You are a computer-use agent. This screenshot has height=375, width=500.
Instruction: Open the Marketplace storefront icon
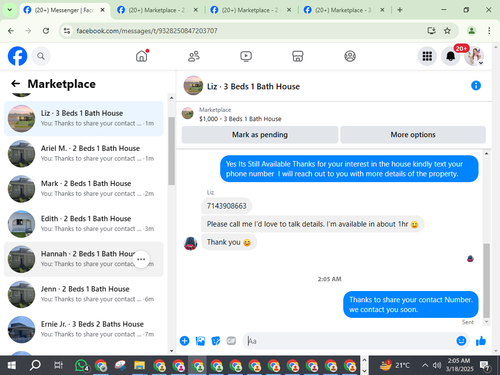click(x=298, y=56)
